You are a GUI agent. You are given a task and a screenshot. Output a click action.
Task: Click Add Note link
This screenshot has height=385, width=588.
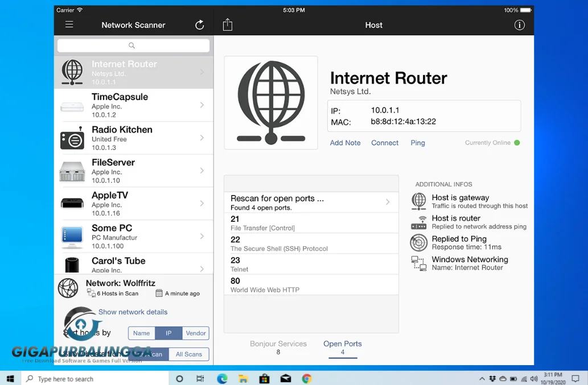click(345, 143)
